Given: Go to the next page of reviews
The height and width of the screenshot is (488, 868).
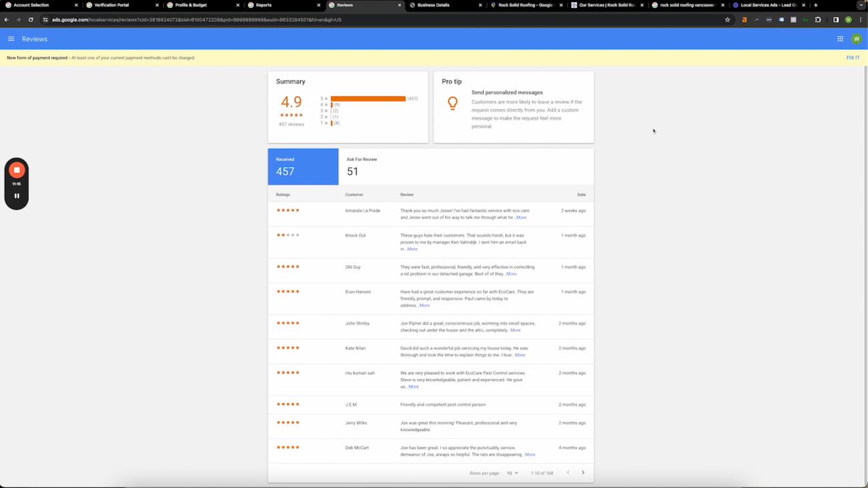Looking at the screenshot, I should pos(583,473).
